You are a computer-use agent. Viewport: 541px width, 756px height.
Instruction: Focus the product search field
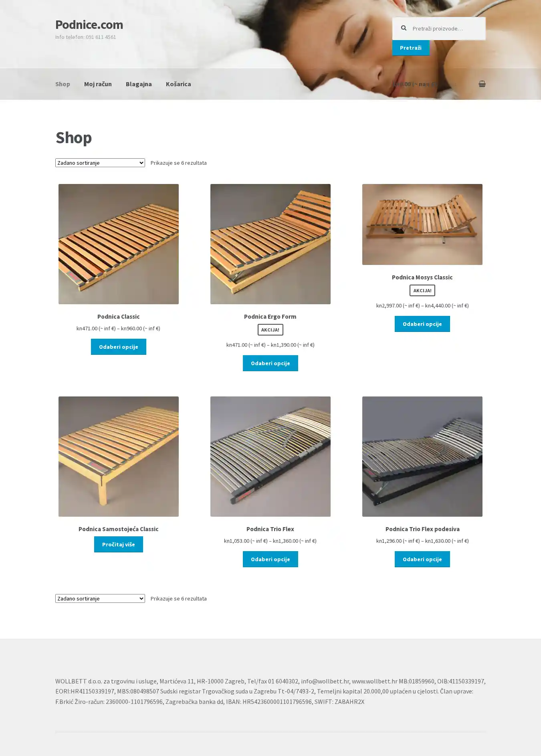click(439, 28)
